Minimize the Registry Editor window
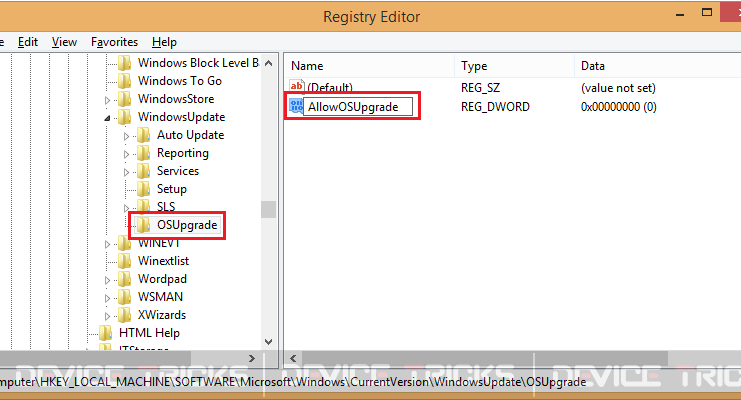The width and height of the screenshot is (741, 400). 680,15
